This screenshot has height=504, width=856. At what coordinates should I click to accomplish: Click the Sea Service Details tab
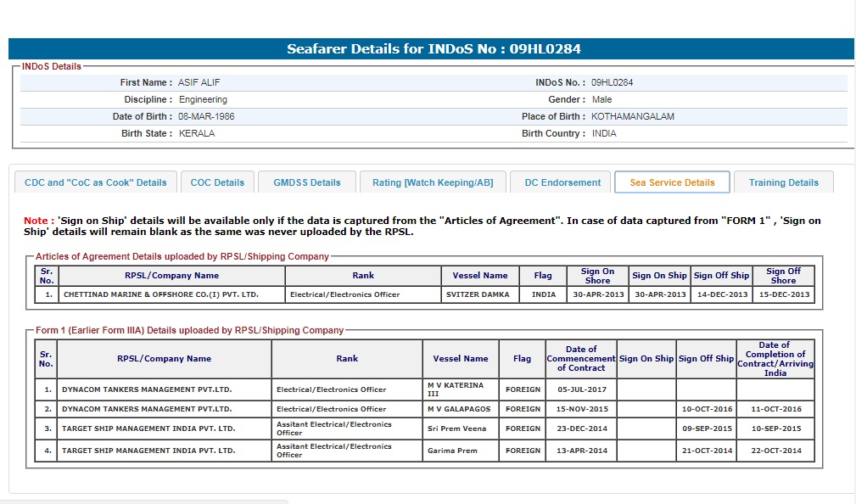[672, 182]
